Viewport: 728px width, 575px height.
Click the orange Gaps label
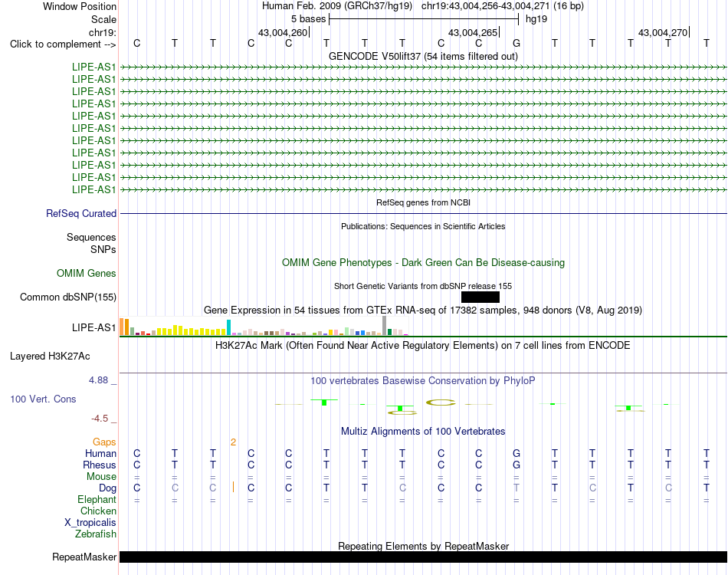coord(104,442)
